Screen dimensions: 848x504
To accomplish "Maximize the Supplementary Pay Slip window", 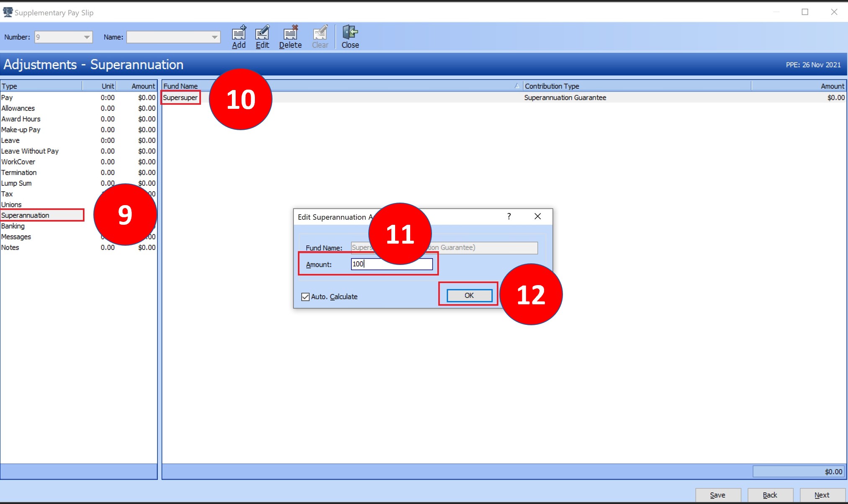I will pos(805,12).
